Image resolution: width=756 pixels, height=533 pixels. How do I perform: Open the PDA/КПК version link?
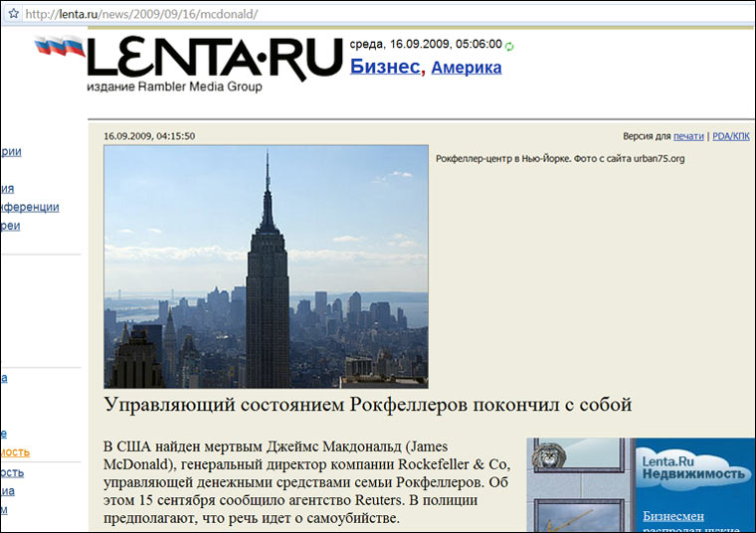pyautogui.click(x=731, y=136)
